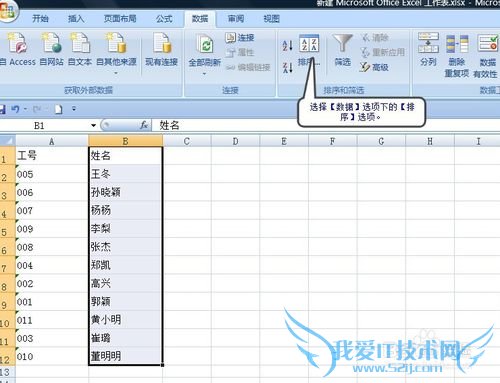The image size is (500, 383).
Task: Open 自其他来源 data sources dropdown
Action: tap(116, 53)
